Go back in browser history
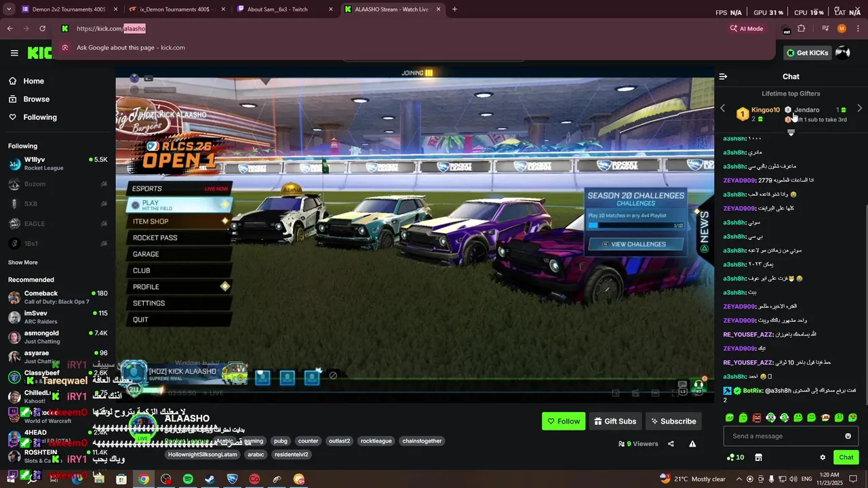The image size is (868, 488). click(x=9, y=28)
